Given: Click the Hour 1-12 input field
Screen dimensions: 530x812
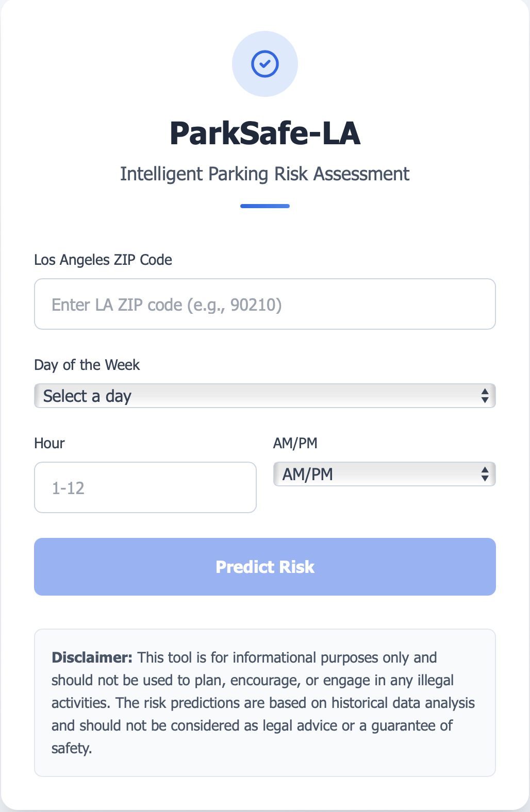Looking at the screenshot, I should click(x=145, y=487).
